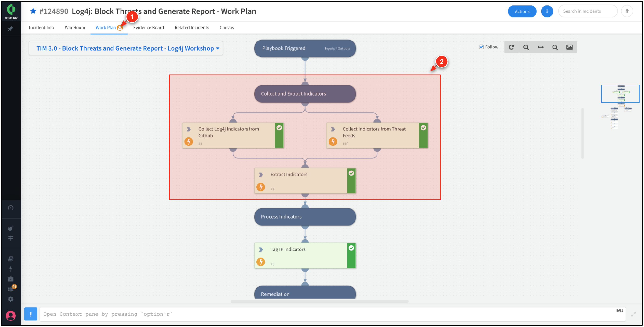Expand Extract Indicators task chevron
Screen dimensions: 644x327
click(x=261, y=175)
